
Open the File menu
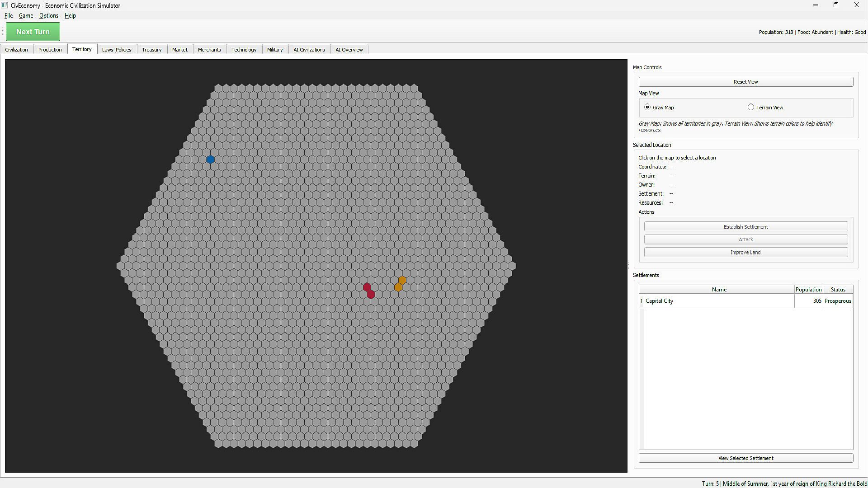click(x=9, y=16)
